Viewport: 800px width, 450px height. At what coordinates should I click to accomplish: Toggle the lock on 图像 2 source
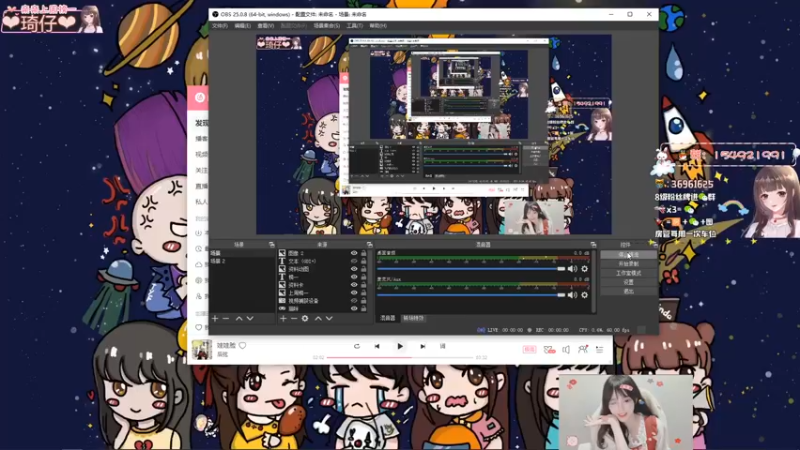[x=364, y=253]
